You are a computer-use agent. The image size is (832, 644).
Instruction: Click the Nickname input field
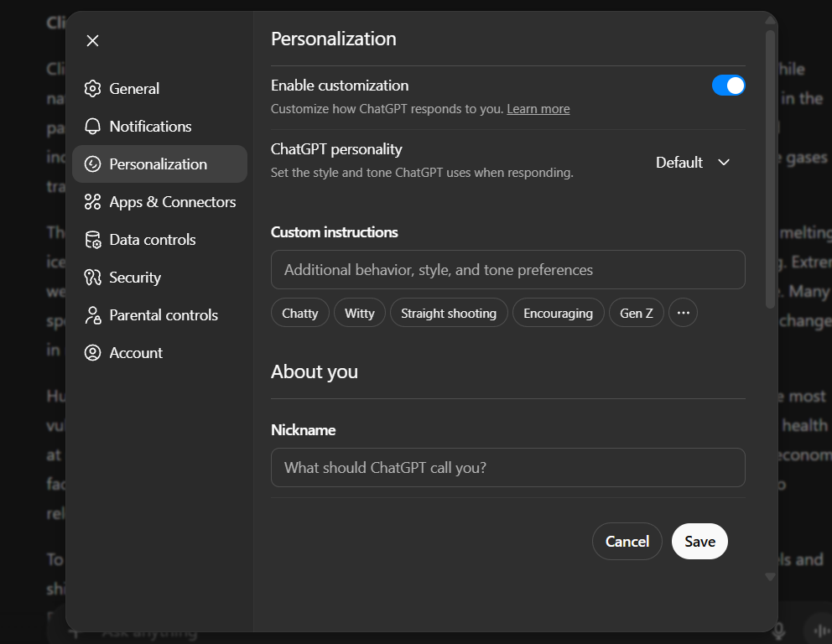[x=507, y=468]
